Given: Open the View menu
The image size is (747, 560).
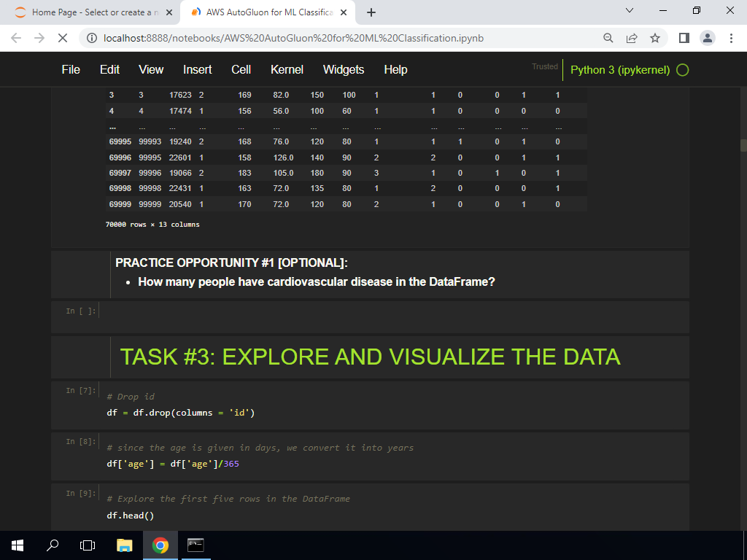Looking at the screenshot, I should coord(151,69).
